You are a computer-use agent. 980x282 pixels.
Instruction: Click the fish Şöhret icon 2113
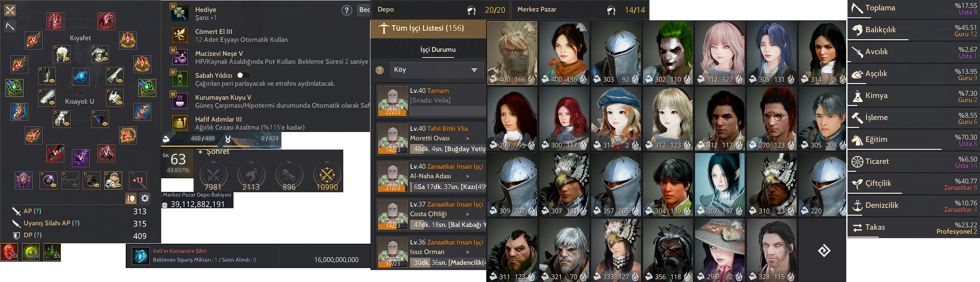pyautogui.click(x=251, y=174)
